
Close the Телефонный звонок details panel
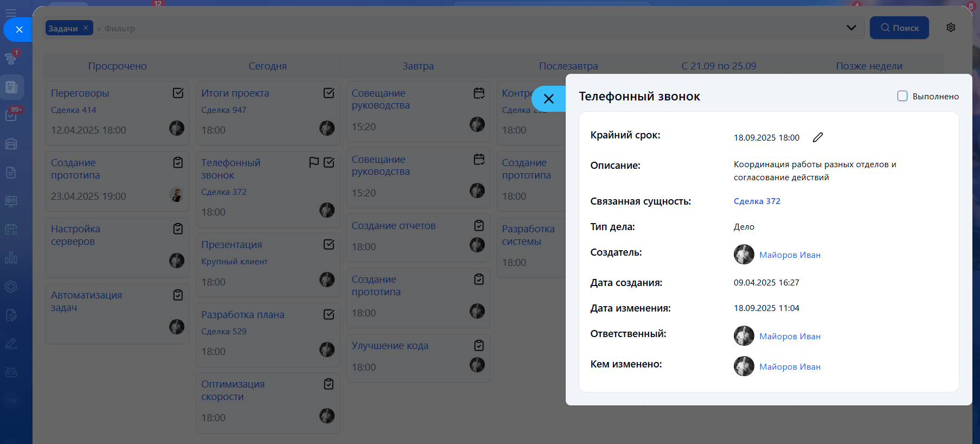548,99
